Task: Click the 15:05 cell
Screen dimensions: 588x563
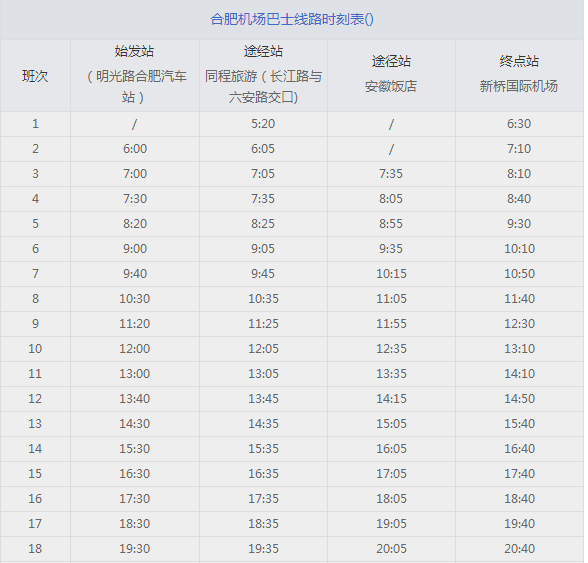Action: coord(391,424)
